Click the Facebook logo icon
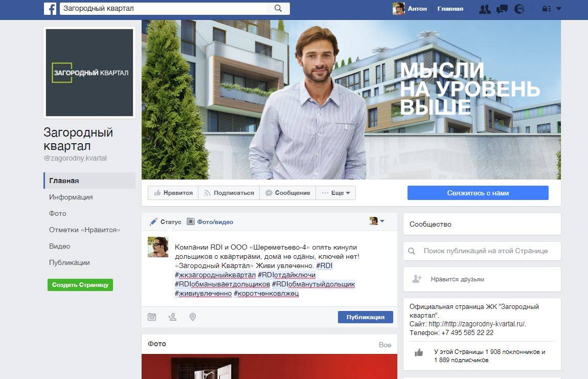The image size is (588, 379). coord(50,9)
